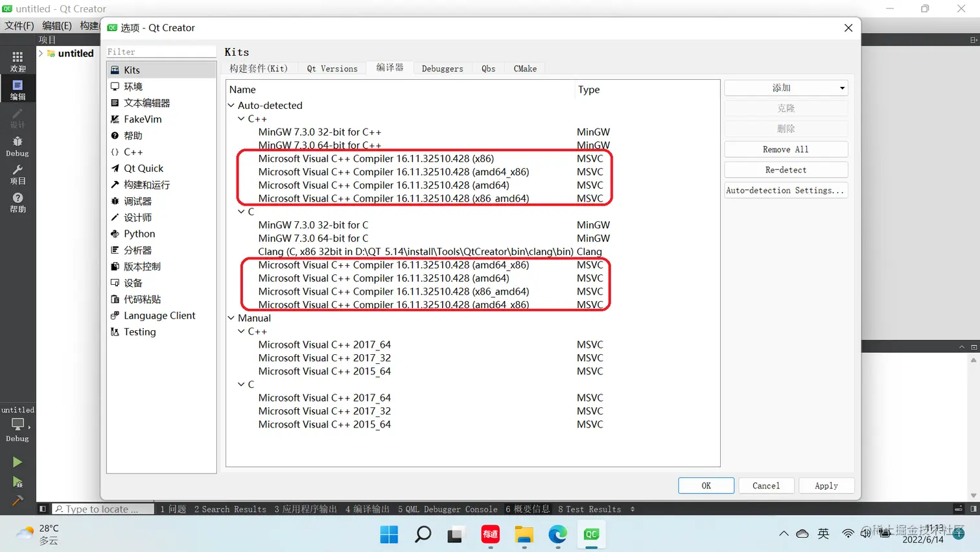Open the Add compiler dropdown
Screen dimensions: 980x552
click(786, 88)
